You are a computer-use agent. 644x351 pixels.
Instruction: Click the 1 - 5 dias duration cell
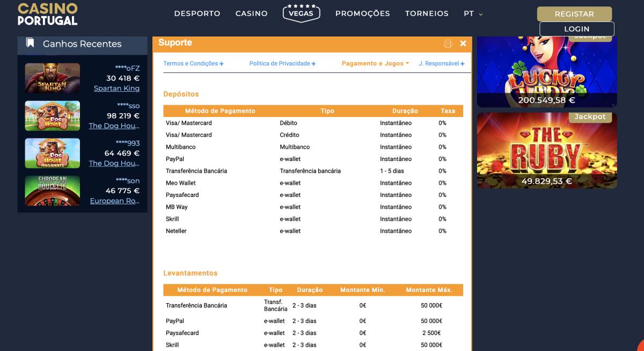392,171
